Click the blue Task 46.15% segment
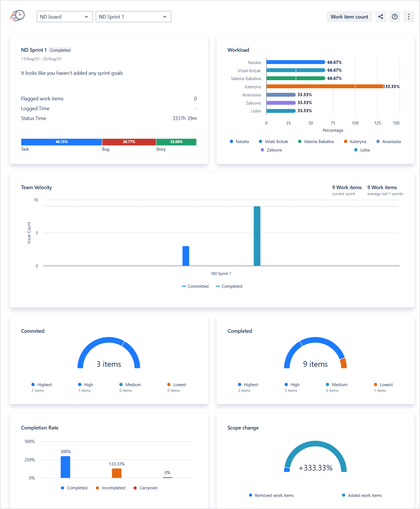This screenshot has height=509, width=420. 61,142
